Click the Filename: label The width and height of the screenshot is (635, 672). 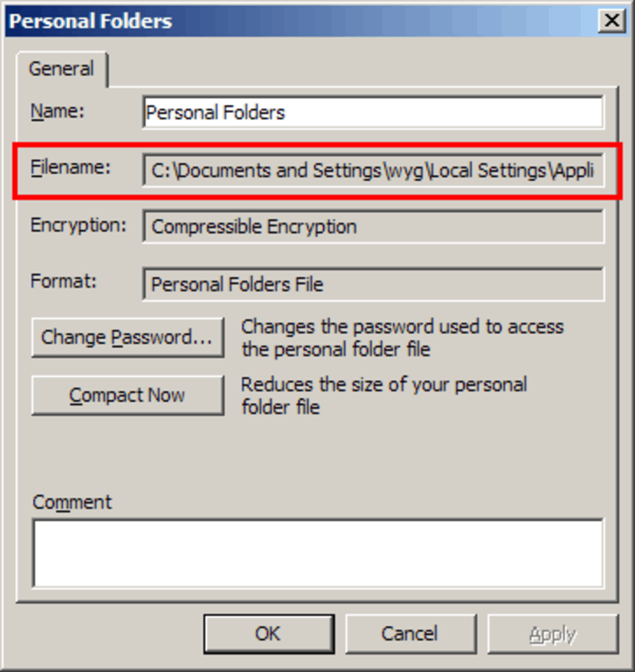point(70,168)
